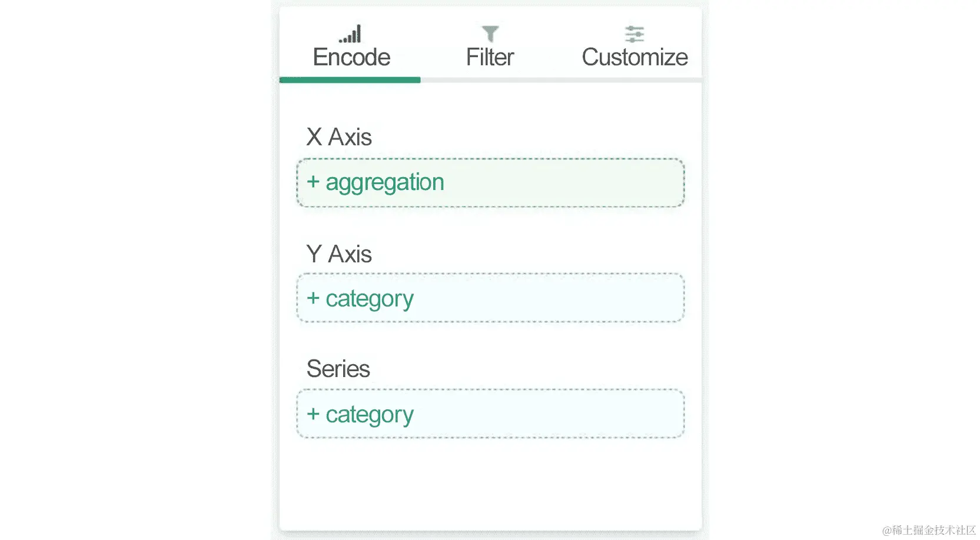Viewport: 980px width, 540px height.
Task: Click the Customize sliders icon
Action: coord(634,34)
